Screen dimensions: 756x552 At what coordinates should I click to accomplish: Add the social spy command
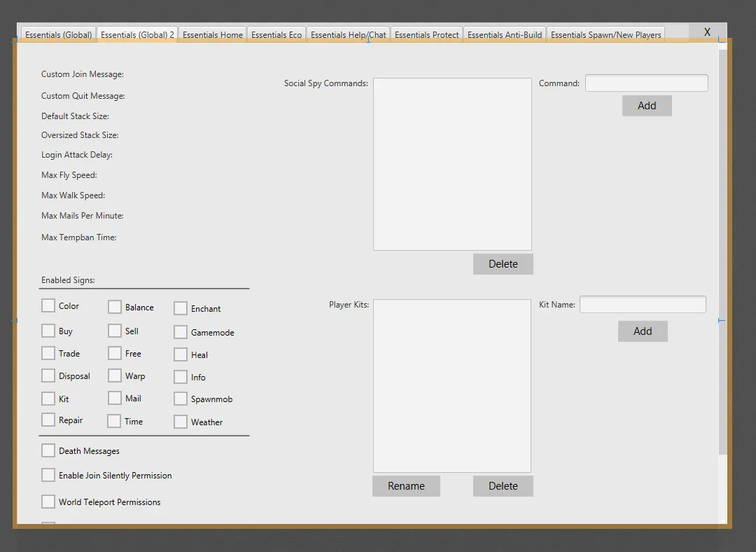(x=647, y=106)
